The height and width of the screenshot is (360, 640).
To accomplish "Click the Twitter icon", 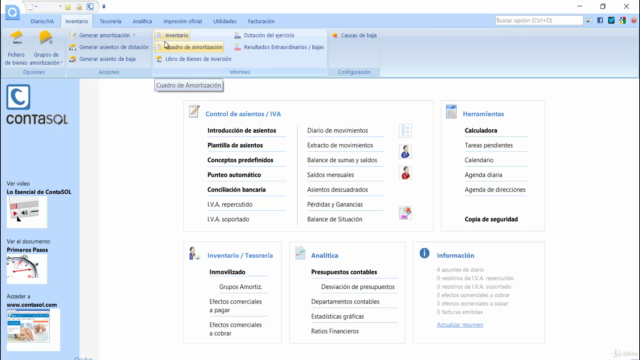I will [x=611, y=20].
